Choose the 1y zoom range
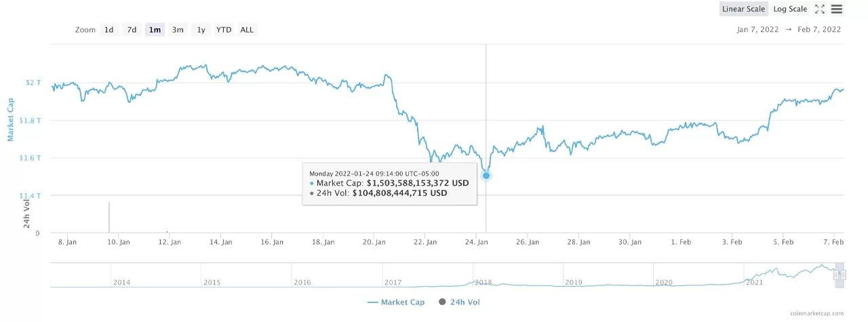This screenshot has height=322, width=868. point(201,30)
